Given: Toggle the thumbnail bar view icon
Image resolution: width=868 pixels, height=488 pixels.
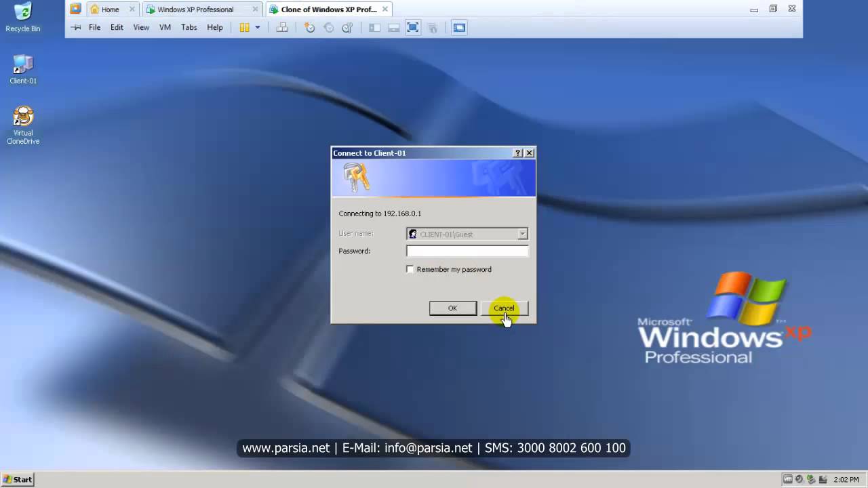Looking at the screenshot, I should [393, 28].
